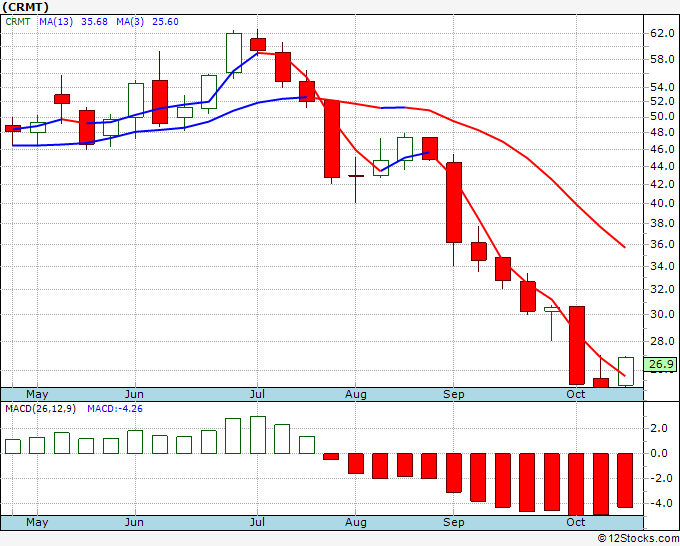Click the 26.9 current price tag
This screenshot has width=680, height=546.
pyautogui.click(x=661, y=364)
